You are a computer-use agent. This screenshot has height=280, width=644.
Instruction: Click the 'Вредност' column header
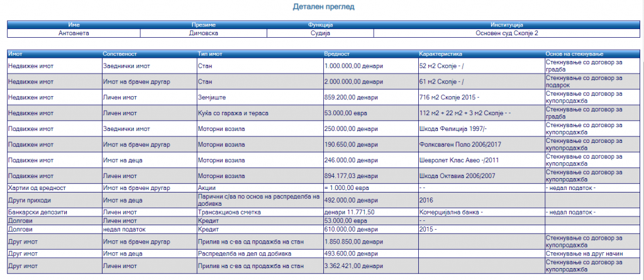click(336, 54)
